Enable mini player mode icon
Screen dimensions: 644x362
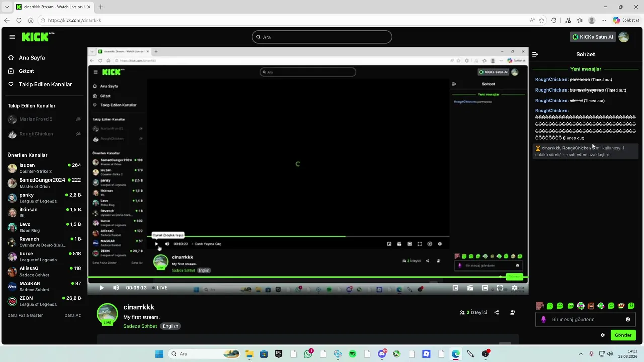[x=455, y=288]
